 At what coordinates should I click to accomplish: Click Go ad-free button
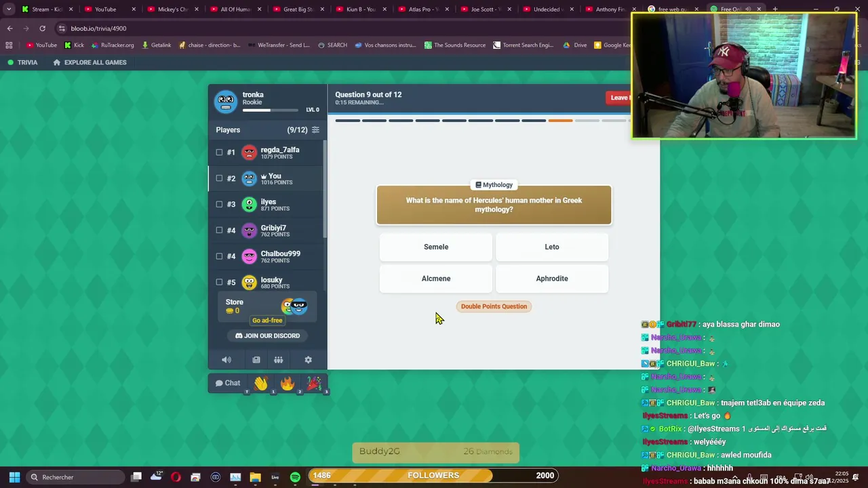click(267, 321)
